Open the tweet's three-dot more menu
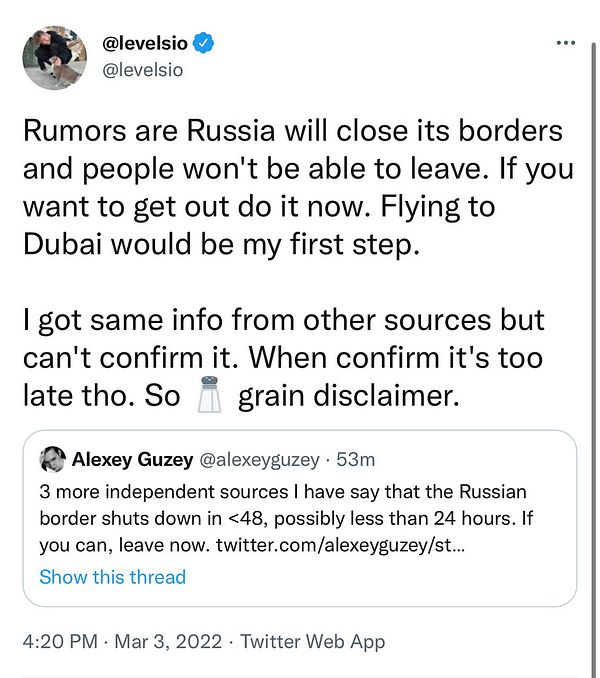The width and height of the screenshot is (600, 678). pyautogui.click(x=565, y=43)
